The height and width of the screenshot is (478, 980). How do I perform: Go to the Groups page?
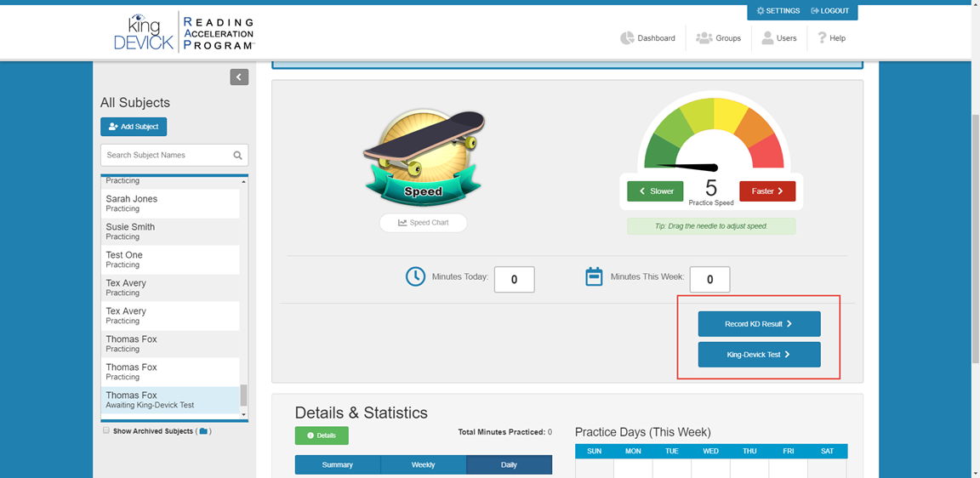(x=719, y=38)
